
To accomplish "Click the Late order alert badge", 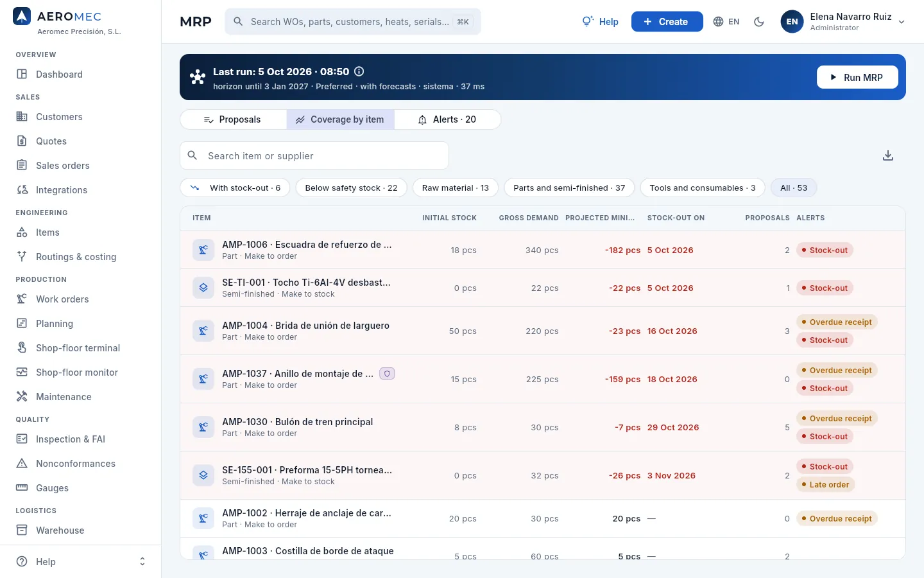I will click(825, 485).
